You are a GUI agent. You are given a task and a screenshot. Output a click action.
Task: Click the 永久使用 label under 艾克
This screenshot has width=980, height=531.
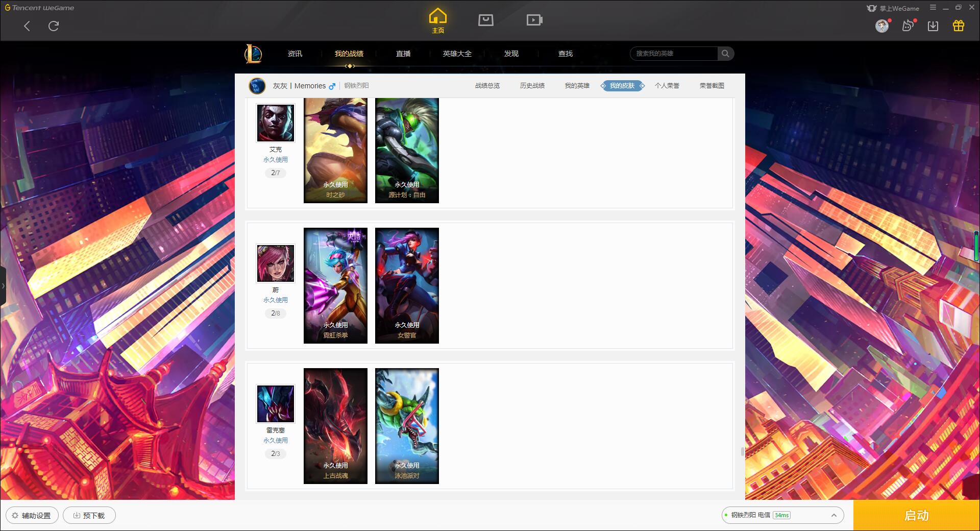click(x=276, y=160)
